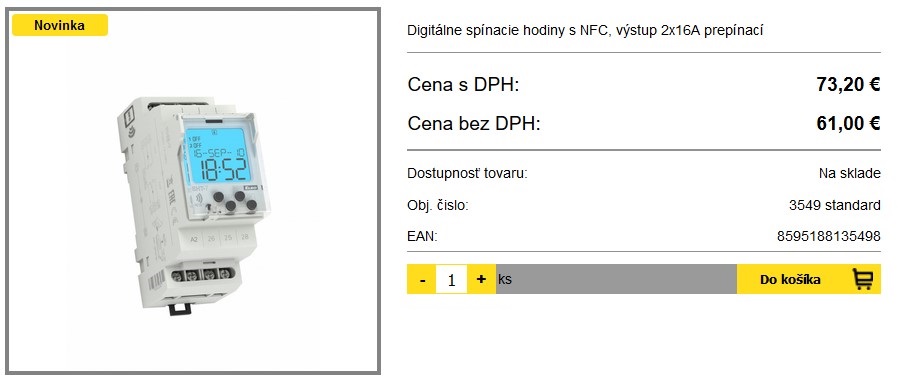Screen dimensions: 912x387
Task: Click the product title text
Action: tap(585, 30)
